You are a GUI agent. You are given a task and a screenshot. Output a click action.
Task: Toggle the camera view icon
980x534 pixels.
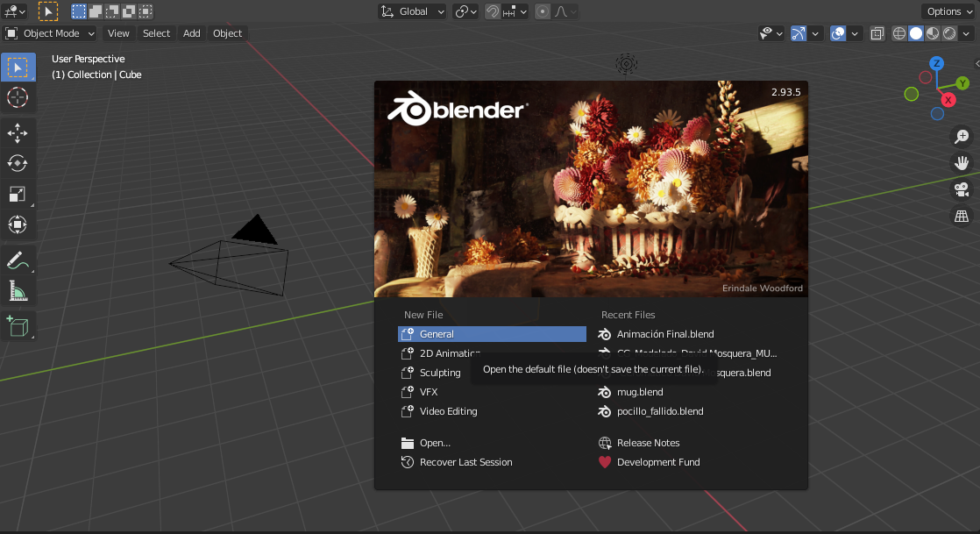pos(962,189)
